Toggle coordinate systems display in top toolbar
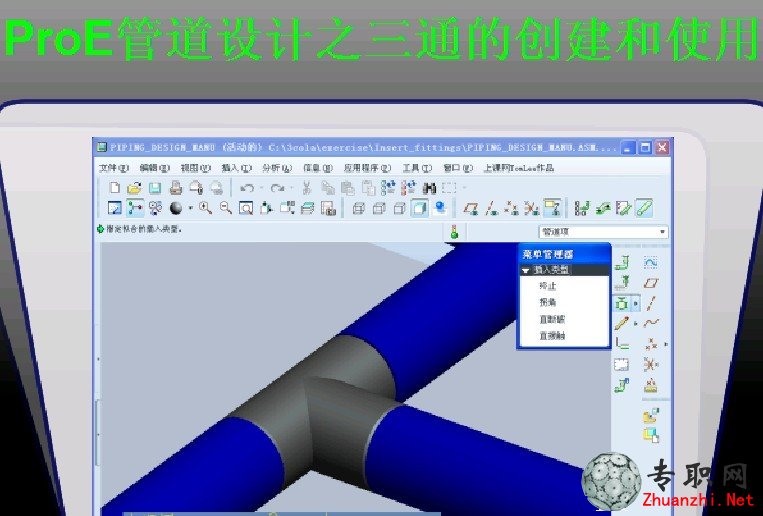The width and height of the screenshot is (763, 516). click(x=531, y=208)
